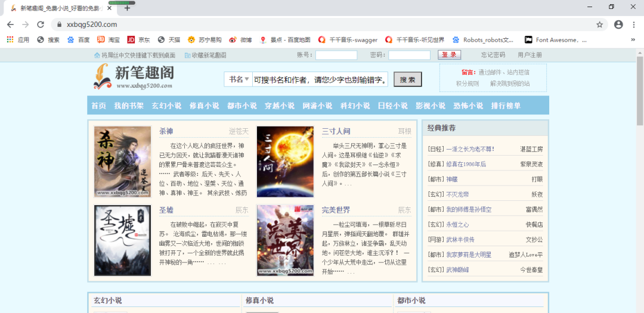The image size is (644, 313).
Task: Click the 杀神 book cover image
Action: (122, 162)
